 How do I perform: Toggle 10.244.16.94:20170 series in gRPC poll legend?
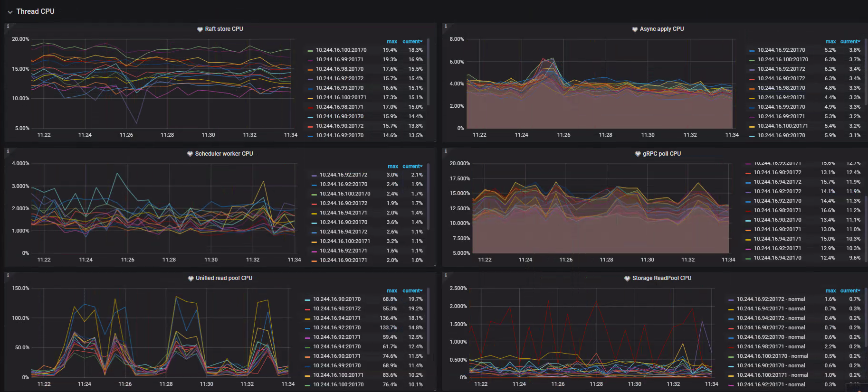tap(777, 258)
